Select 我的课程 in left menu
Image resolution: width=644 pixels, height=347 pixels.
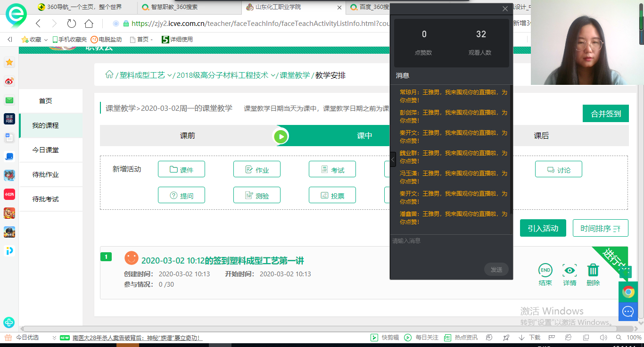pos(46,125)
